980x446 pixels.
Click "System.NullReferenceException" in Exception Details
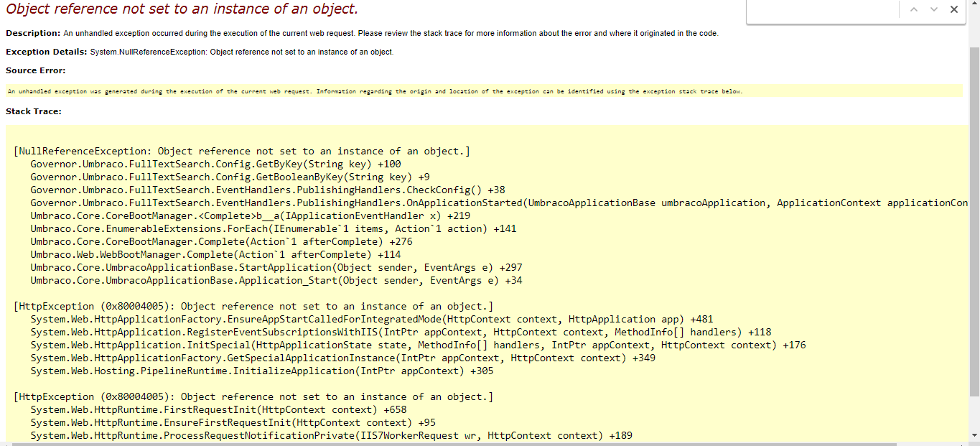click(148, 52)
